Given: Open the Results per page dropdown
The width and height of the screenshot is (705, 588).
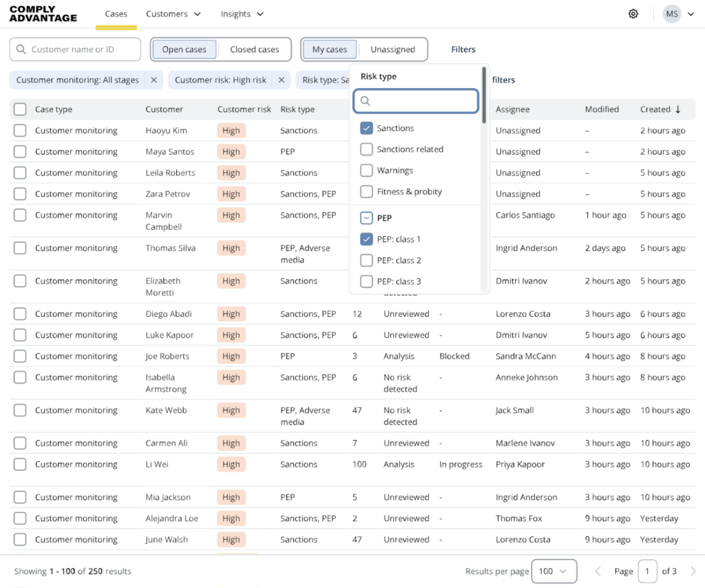Looking at the screenshot, I should point(554,571).
